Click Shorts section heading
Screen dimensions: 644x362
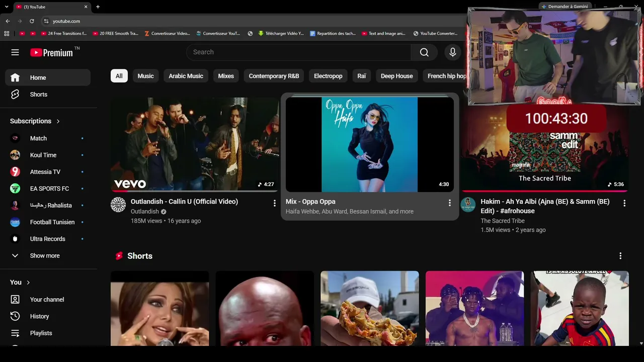[x=140, y=256]
